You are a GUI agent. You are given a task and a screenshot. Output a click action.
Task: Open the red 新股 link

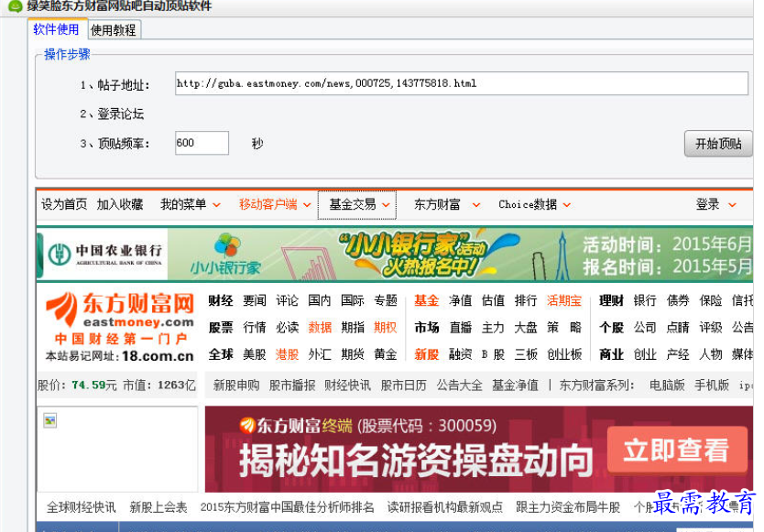pyautogui.click(x=427, y=354)
